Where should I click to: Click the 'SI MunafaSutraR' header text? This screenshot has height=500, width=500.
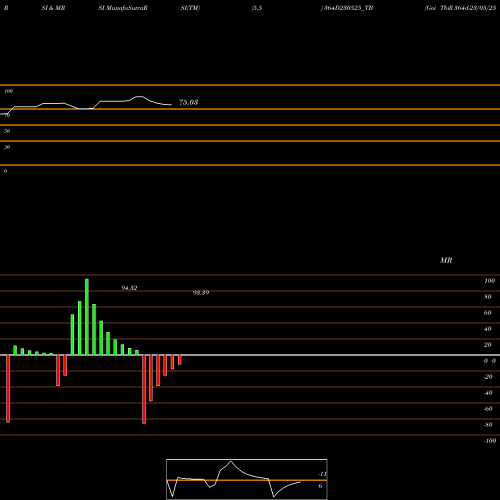pos(123,8)
